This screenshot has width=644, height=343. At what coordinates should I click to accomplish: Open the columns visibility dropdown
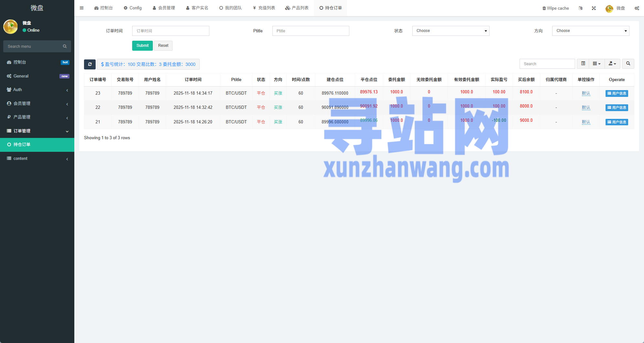click(x=596, y=64)
